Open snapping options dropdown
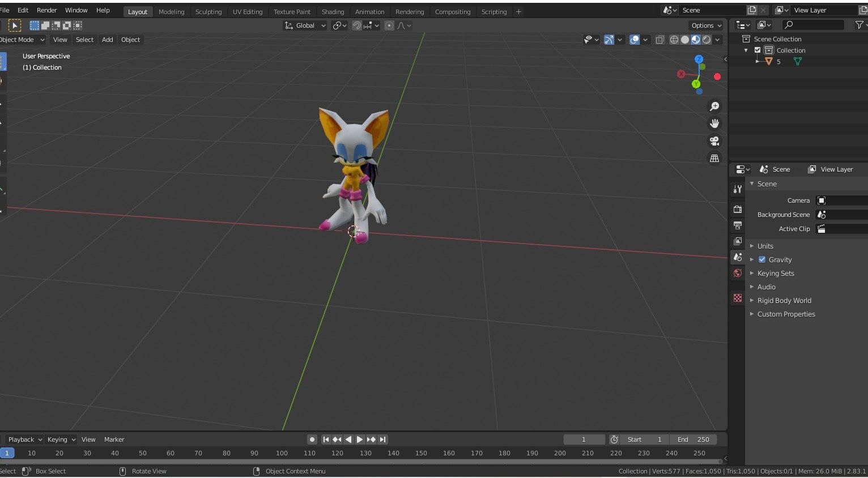868x478 pixels. pos(372,25)
